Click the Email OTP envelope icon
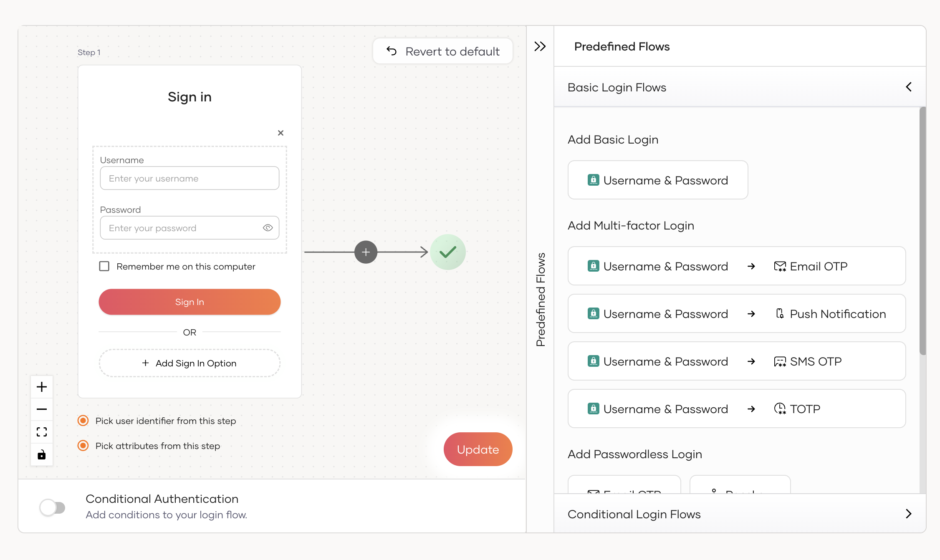This screenshot has height=560, width=940. click(x=780, y=266)
